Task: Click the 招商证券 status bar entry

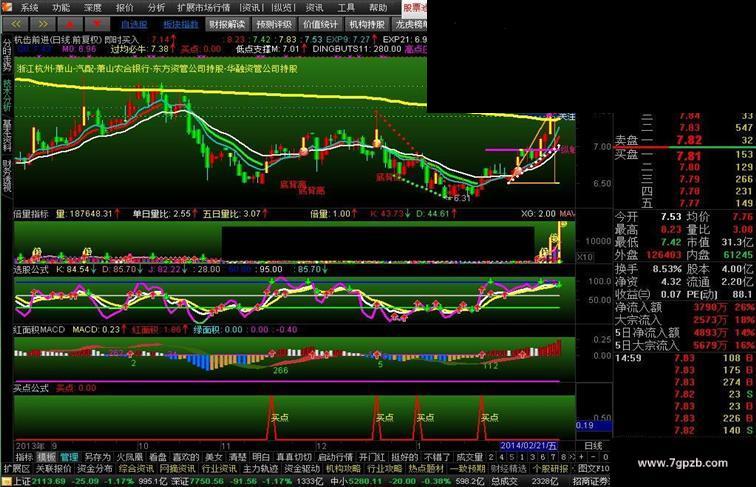Action: 591,481
